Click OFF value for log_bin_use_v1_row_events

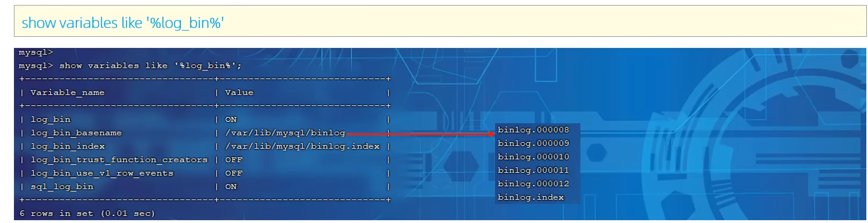234,173
